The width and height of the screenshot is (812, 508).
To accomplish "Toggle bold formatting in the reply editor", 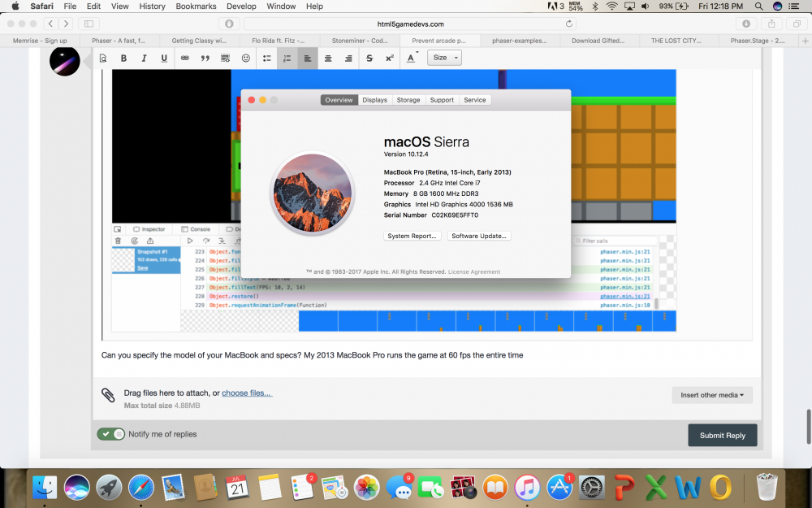I will [x=123, y=58].
